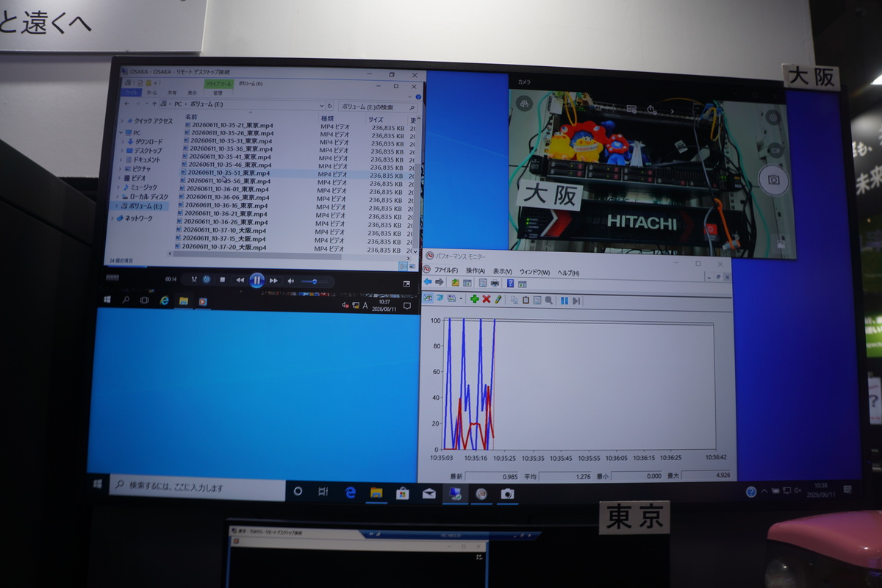The height and width of the screenshot is (588, 882).
Task: Click the fast-forward next button in media player
Action: [273, 280]
